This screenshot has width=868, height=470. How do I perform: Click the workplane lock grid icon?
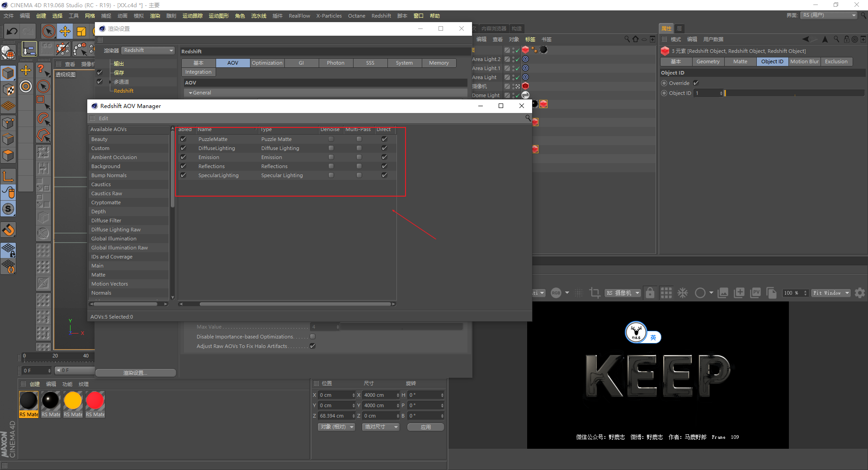8,250
